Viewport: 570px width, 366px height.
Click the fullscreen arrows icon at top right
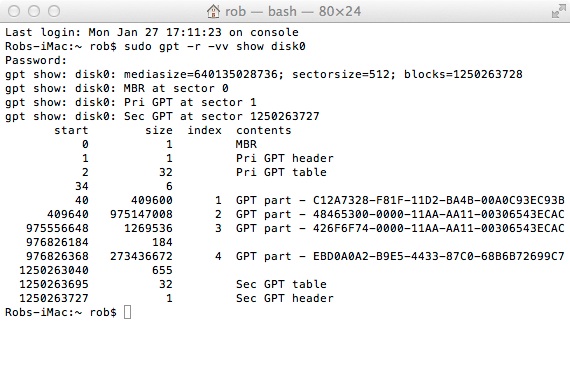click(x=558, y=12)
